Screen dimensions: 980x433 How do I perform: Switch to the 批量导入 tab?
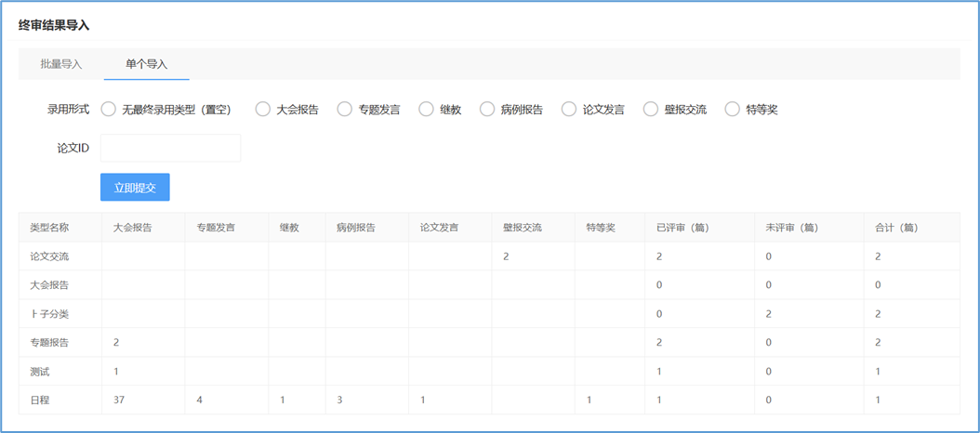click(x=61, y=64)
